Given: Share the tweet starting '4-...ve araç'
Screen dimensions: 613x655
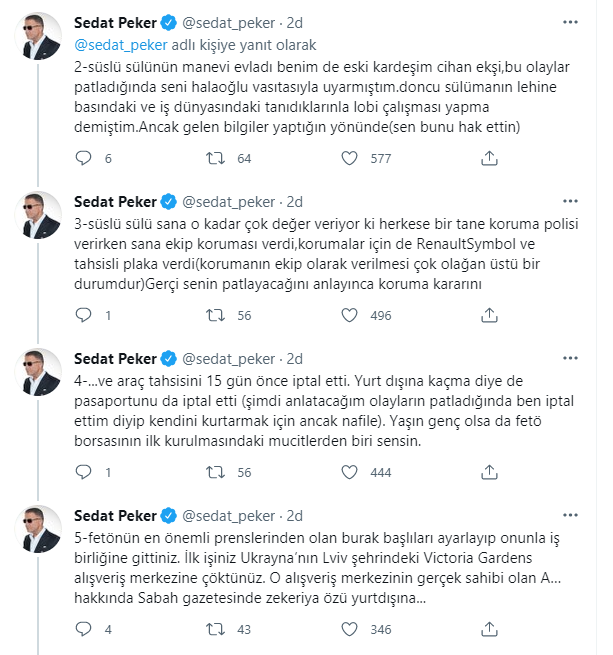Looking at the screenshot, I should tap(489, 472).
